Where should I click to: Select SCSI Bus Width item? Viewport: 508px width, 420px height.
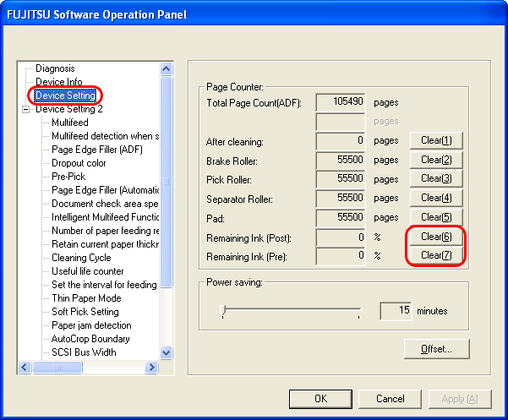84,352
